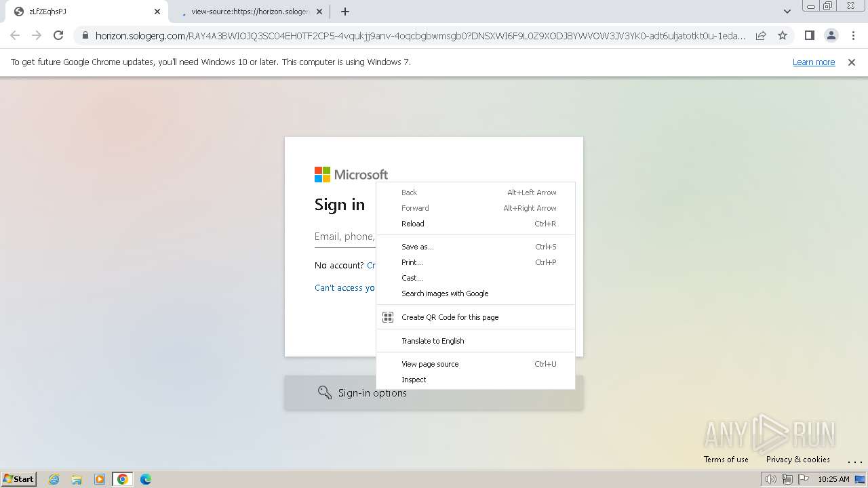Click the browser Back arrow button
The width and height of the screenshot is (868, 488).
pyautogui.click(x=15, y=35)
